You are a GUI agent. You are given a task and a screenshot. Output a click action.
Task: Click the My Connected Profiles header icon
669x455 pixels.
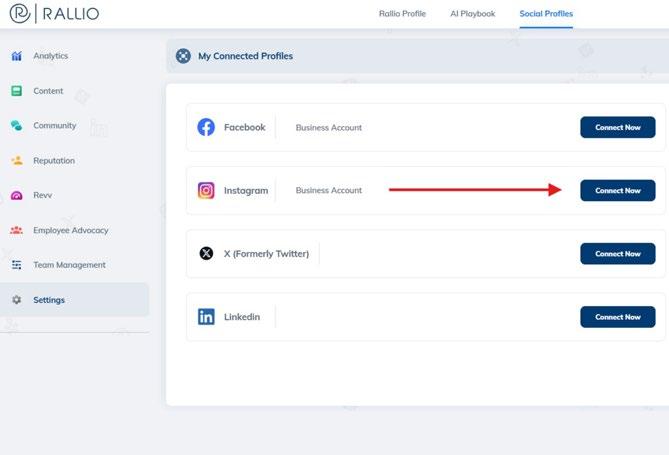183,56
